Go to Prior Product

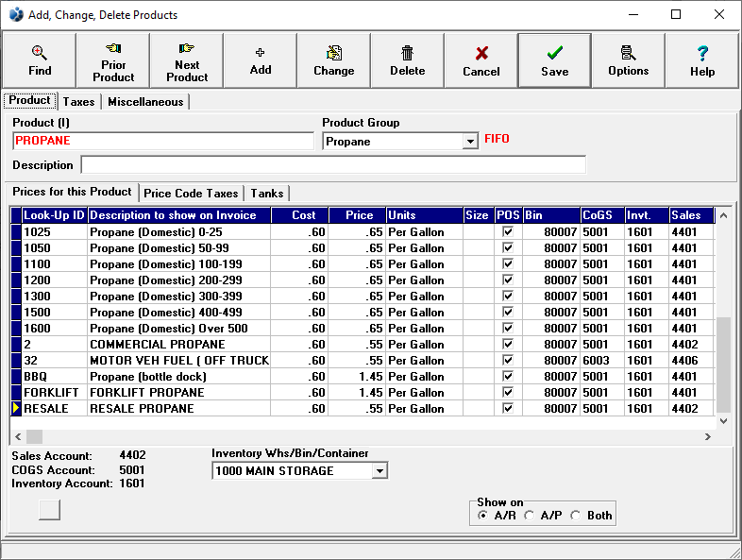click(x=113, y=60)
